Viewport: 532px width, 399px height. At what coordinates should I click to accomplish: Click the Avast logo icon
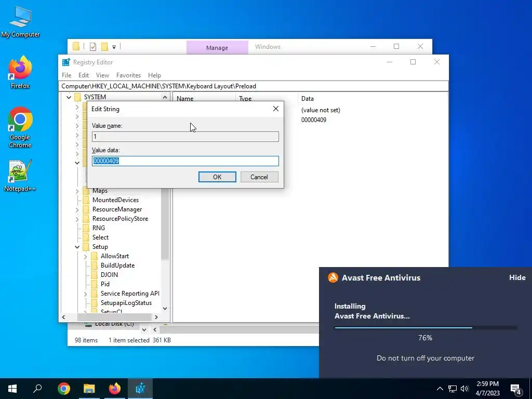333,277
